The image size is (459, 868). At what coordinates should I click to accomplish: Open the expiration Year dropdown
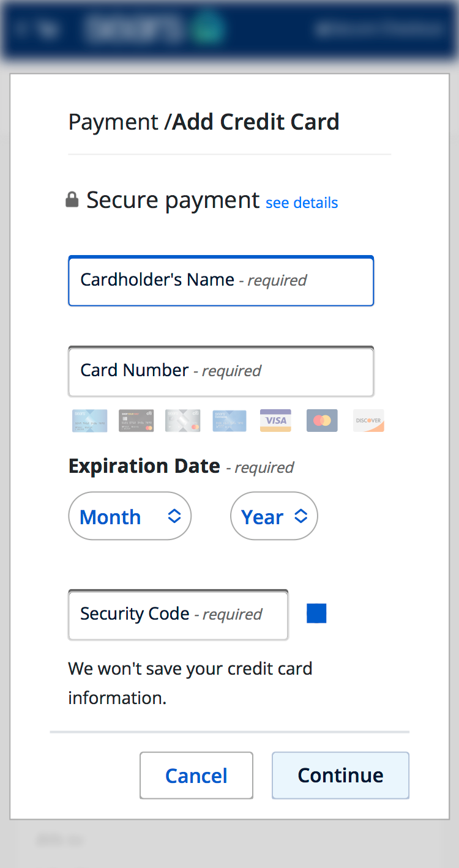[x=274, y=516]
